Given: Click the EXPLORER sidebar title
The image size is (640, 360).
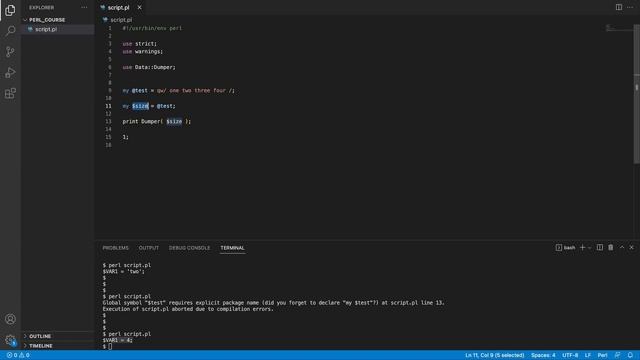Looking at the screenshot, I should (x=41, y=7).
